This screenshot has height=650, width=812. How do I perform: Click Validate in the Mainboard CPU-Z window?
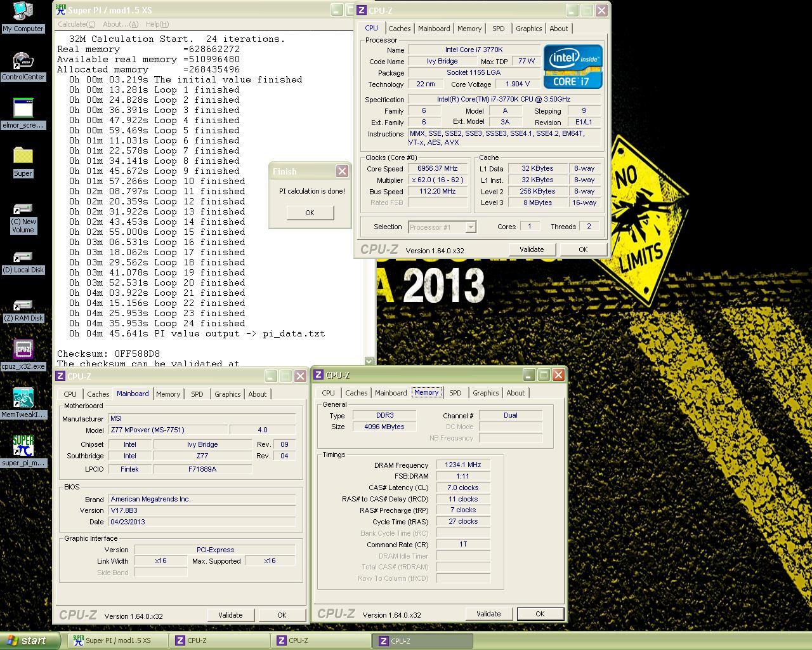[x=230, y=615]
